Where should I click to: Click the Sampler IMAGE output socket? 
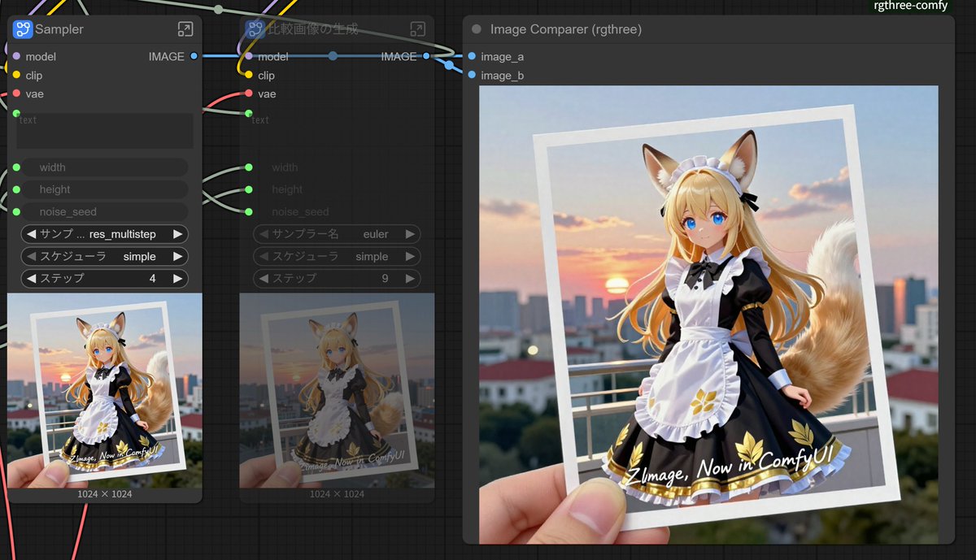tap(194, 57)
